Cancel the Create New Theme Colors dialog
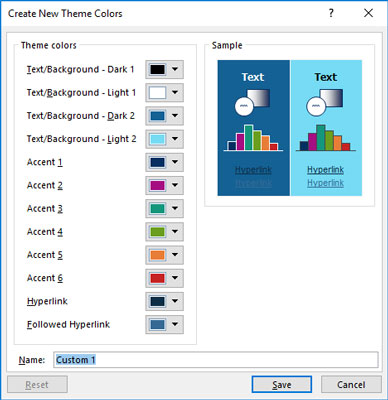The height and width of the screenshot is (400, 388). tap(351, 385)
